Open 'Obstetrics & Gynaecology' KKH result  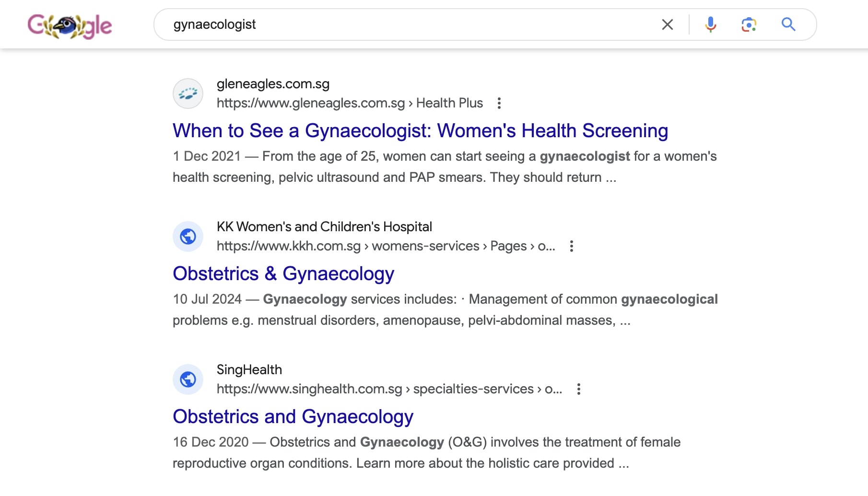[283, 273]
